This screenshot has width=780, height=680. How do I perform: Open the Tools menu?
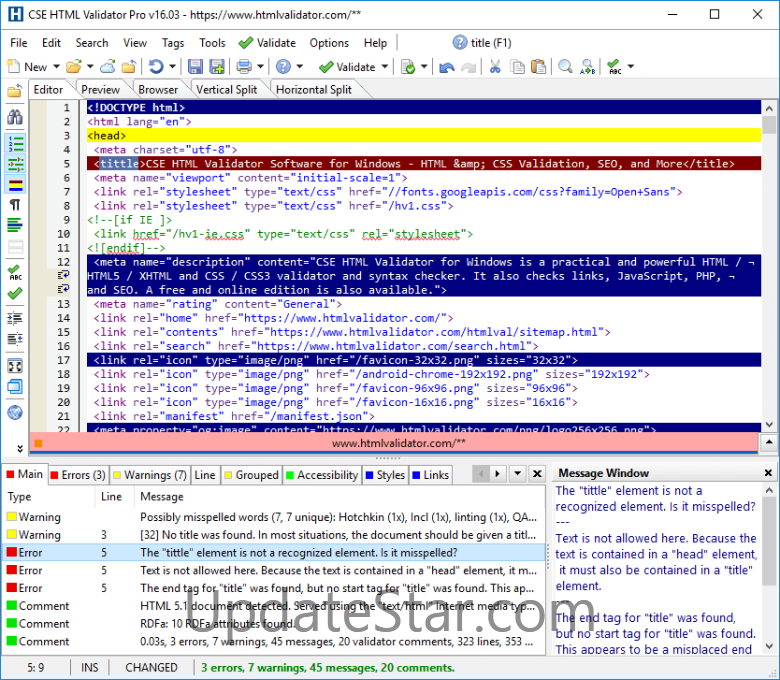coord(212,43)
